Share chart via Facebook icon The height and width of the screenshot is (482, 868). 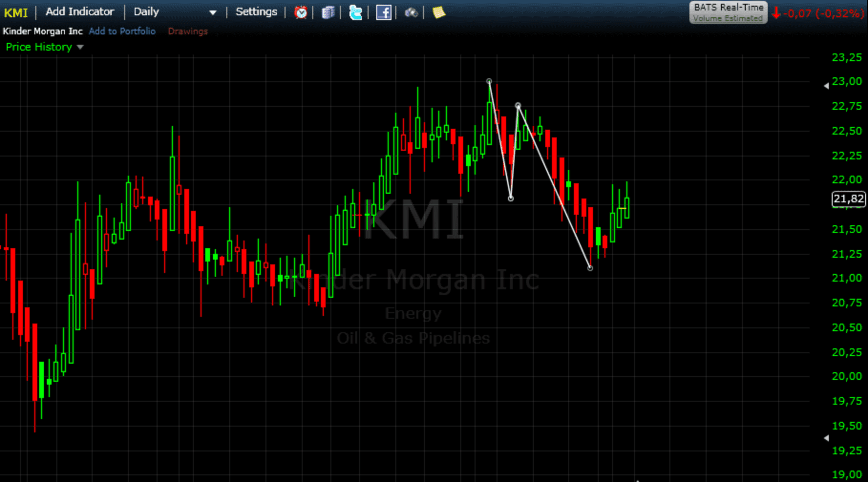(383, 12)
